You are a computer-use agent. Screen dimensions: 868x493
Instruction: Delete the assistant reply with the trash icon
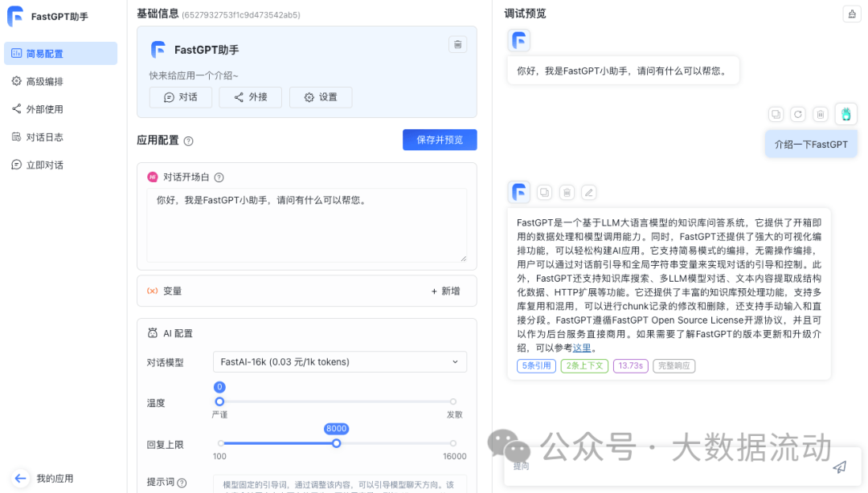[567, 193]
